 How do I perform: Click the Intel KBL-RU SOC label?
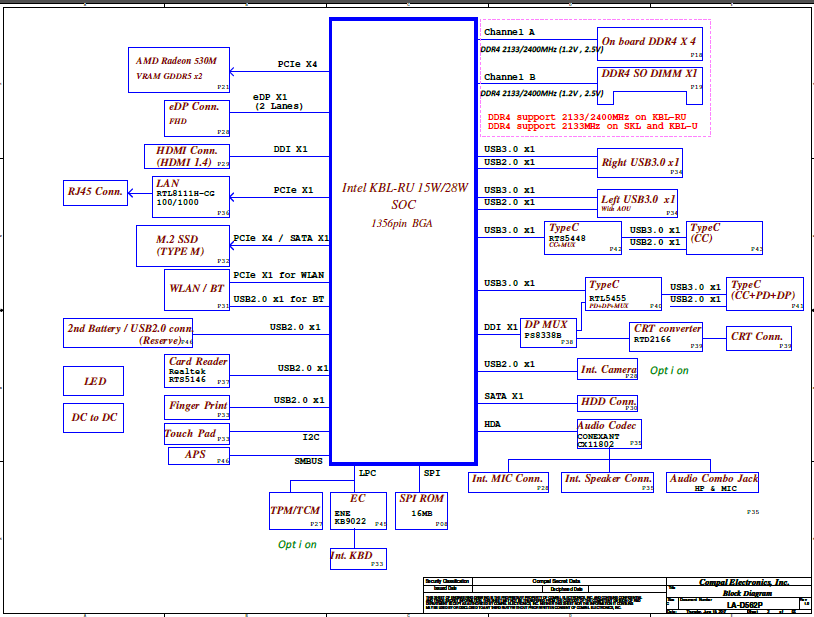tap(404, 196)
